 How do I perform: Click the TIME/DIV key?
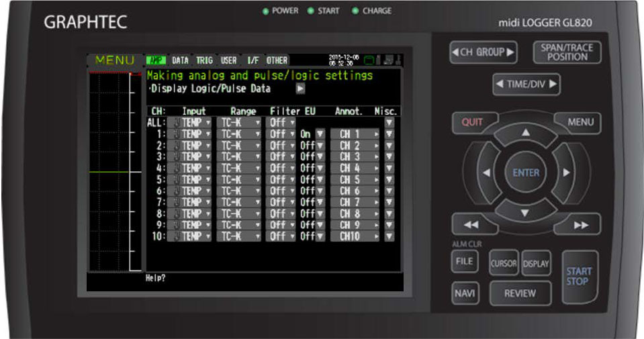point(526,84)
